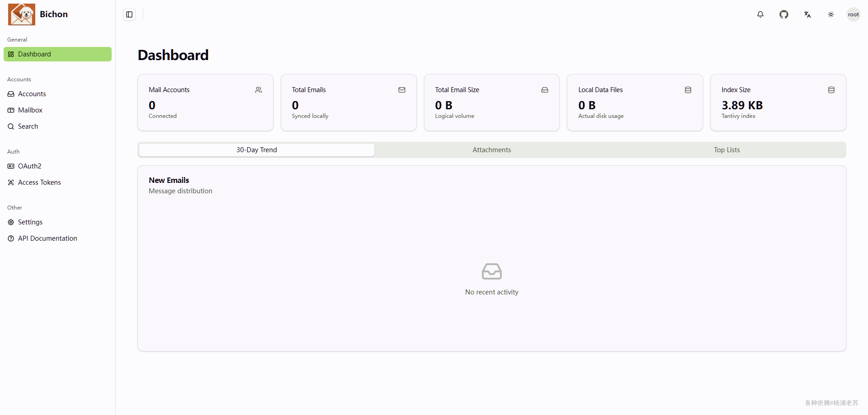Click the Bichon dog logo
868x415 pixels.
tap(22, 14)
